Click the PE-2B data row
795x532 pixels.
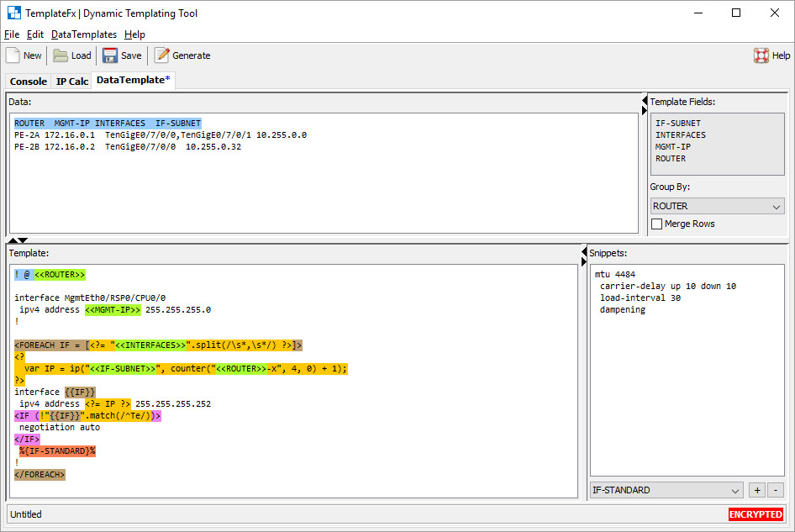(128, 146)
